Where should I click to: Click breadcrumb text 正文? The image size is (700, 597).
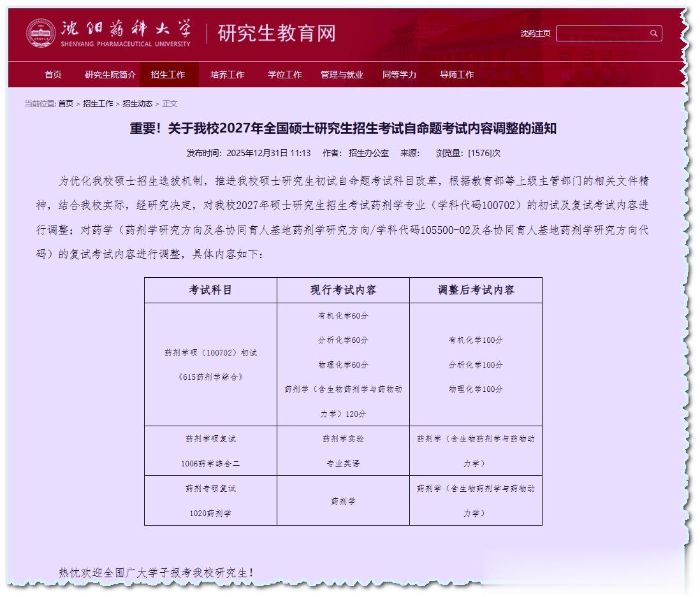pos(170,103)
